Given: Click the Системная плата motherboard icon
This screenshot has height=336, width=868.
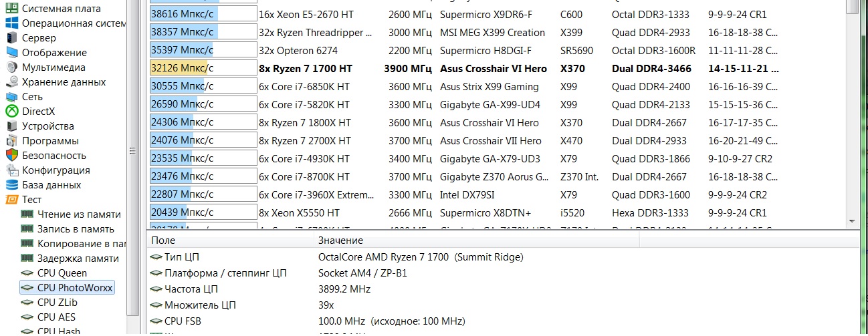Looking at the screenshot, I should pyautogui.click(x=12, y=9).
